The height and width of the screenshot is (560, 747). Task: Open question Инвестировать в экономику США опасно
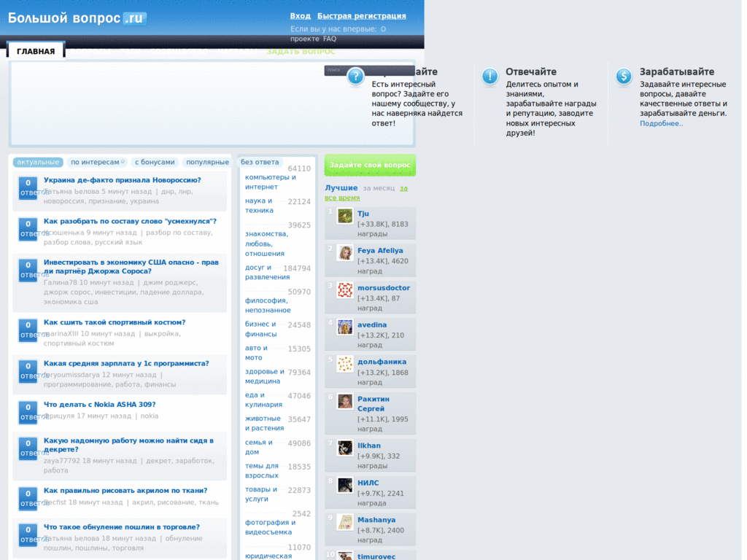(131, 267)
